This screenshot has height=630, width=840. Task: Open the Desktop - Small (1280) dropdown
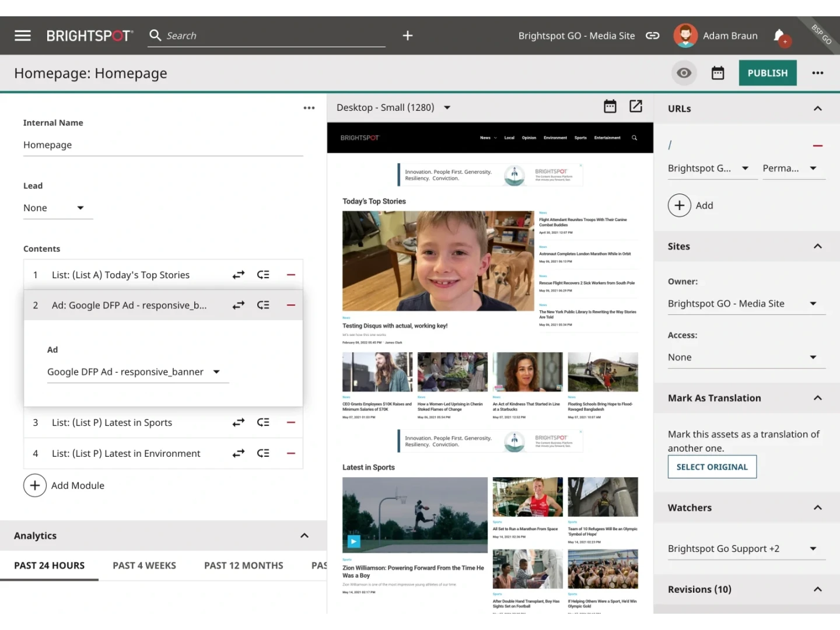point(394,107)
